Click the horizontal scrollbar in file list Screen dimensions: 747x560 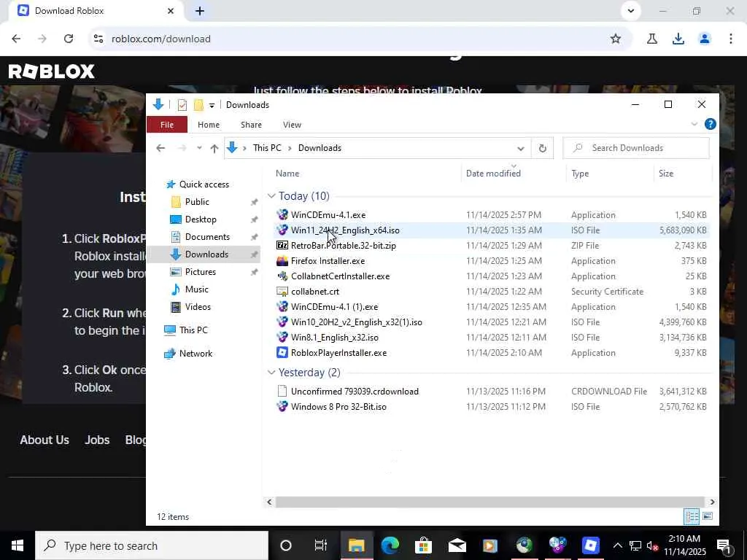[x=489, y=502]
